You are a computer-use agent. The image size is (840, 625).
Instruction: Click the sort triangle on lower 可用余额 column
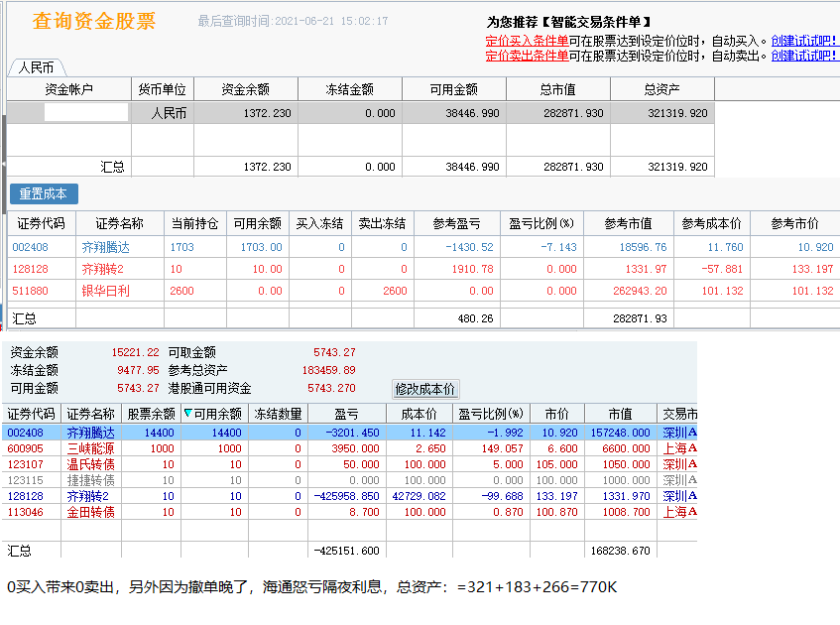(x=188, y=414)
